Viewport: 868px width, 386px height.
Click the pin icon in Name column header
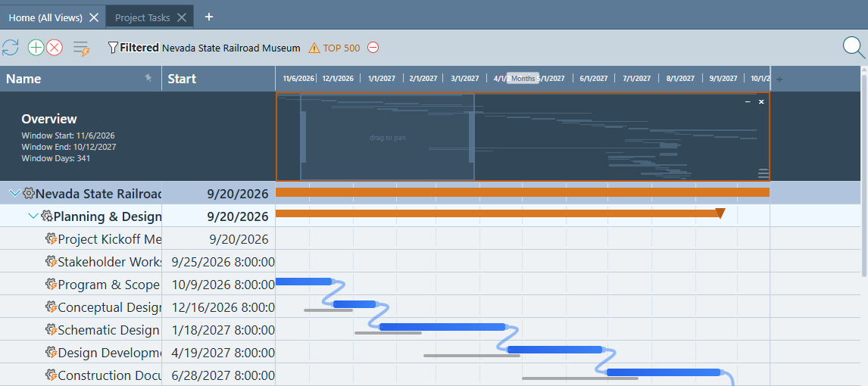pos(148,78)
